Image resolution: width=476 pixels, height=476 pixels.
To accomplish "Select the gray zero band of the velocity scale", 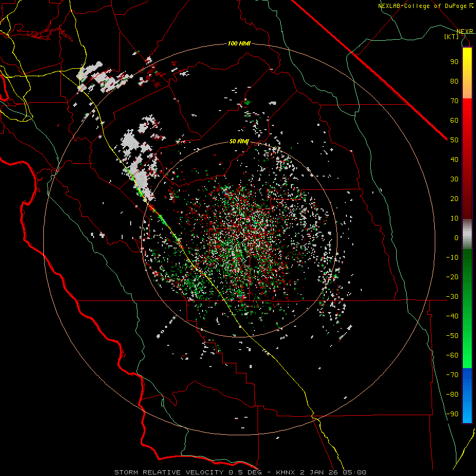I will tap(467, 234).
